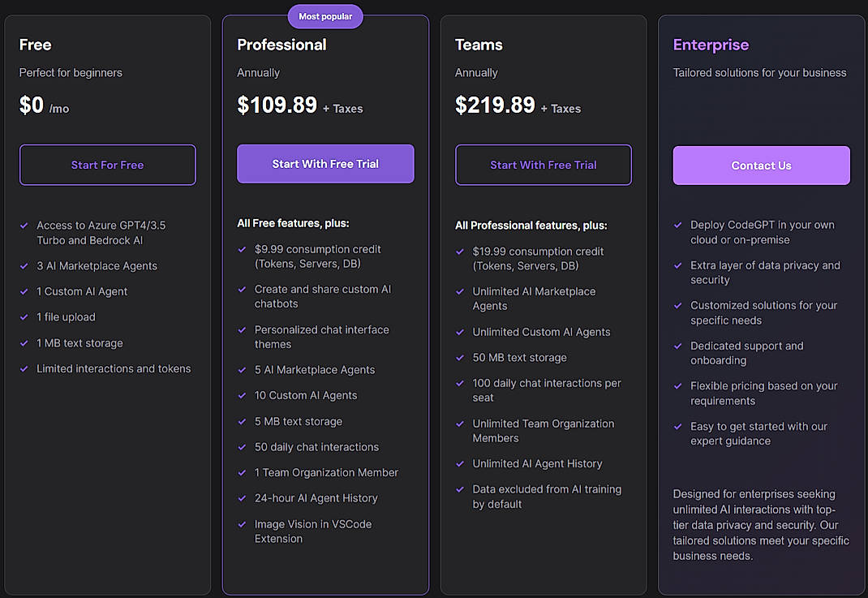
Task: Click the checkmark next to 10 Custom AI Agents
Action: pos(241,395)
